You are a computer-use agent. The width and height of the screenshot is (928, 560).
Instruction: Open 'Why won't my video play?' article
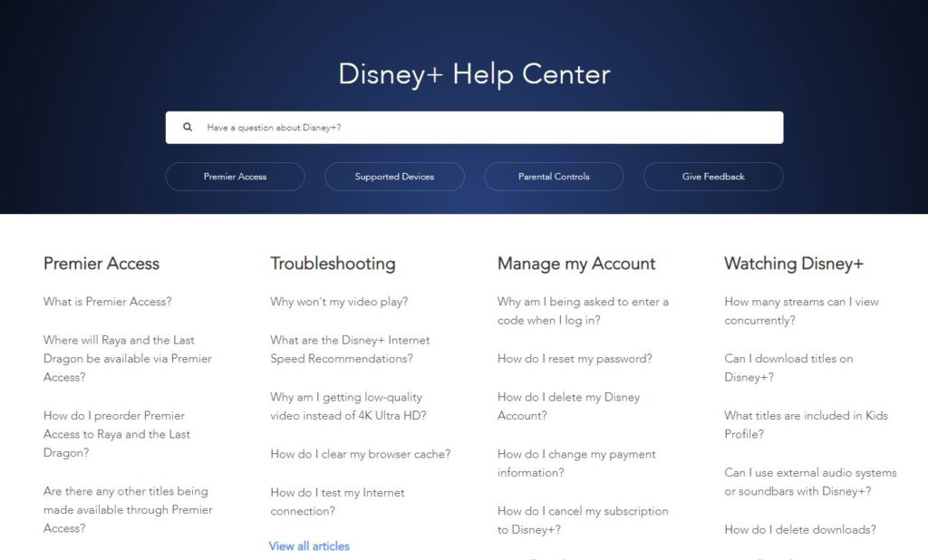[x=339, y=302]
